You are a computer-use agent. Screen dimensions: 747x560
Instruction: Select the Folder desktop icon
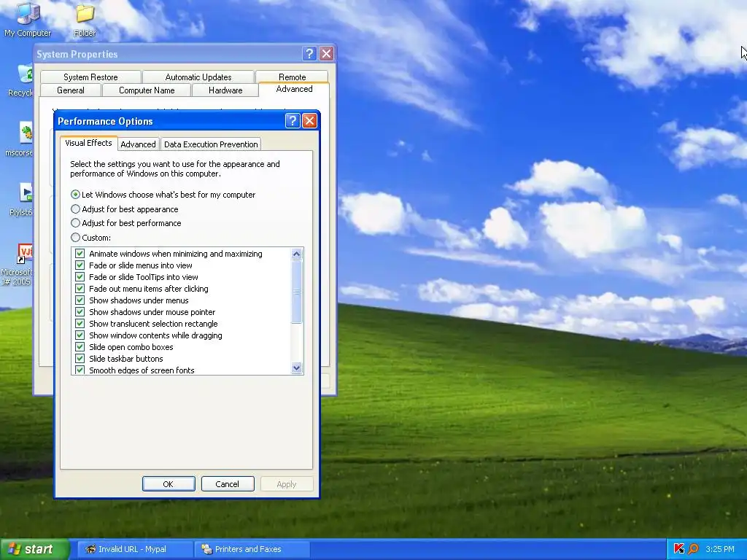tap(85, 19)
